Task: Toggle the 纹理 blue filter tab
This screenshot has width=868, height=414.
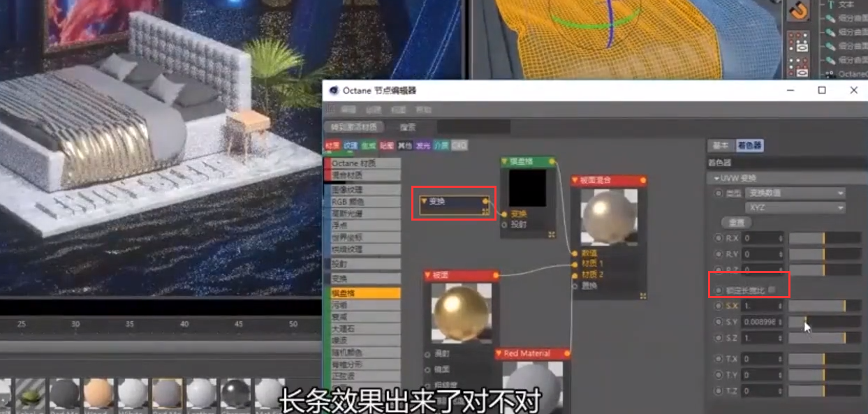Action: click(x=351, y=146)
